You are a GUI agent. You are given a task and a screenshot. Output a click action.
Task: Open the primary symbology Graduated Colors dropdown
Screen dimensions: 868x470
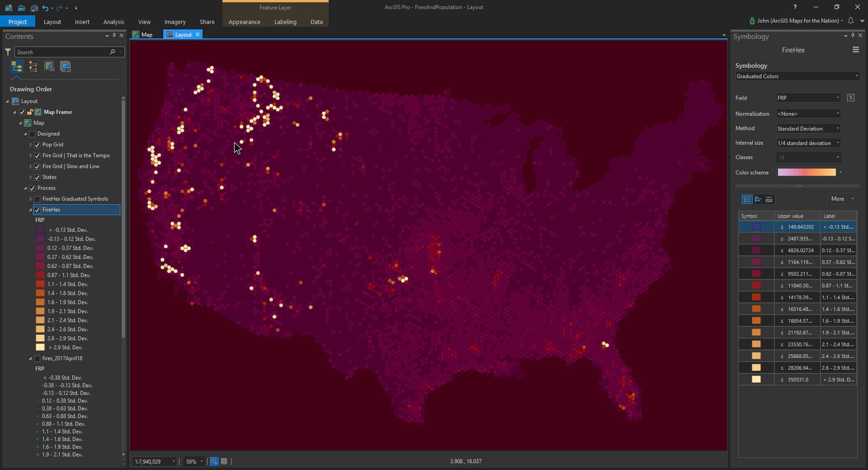[797, 76]
